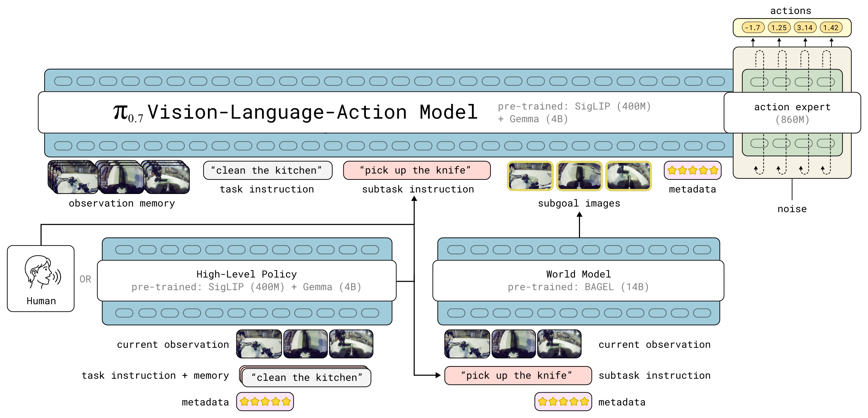Select the "clean the kitchen" memory stack at bottom
The height and width of the screenshot is (418, 868).
(305, 376)
